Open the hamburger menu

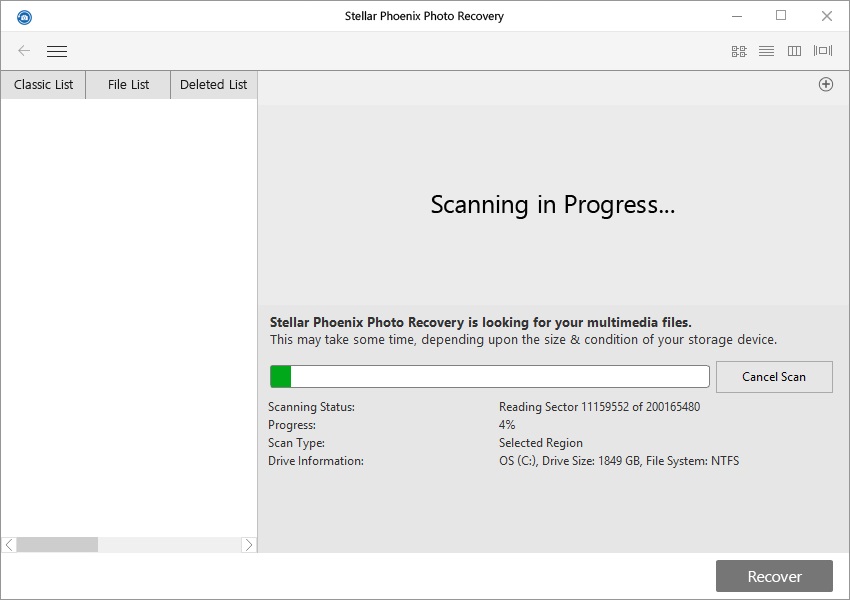click(57, 51)
